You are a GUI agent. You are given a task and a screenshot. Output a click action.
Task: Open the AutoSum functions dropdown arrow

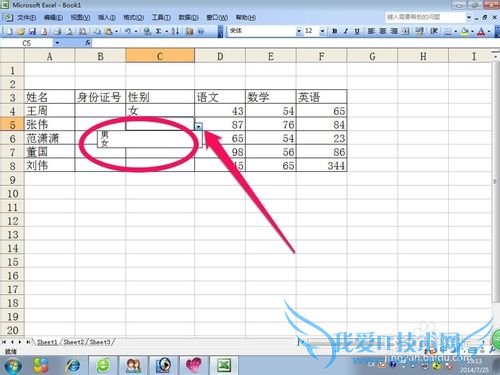click(x=166, y=31)
